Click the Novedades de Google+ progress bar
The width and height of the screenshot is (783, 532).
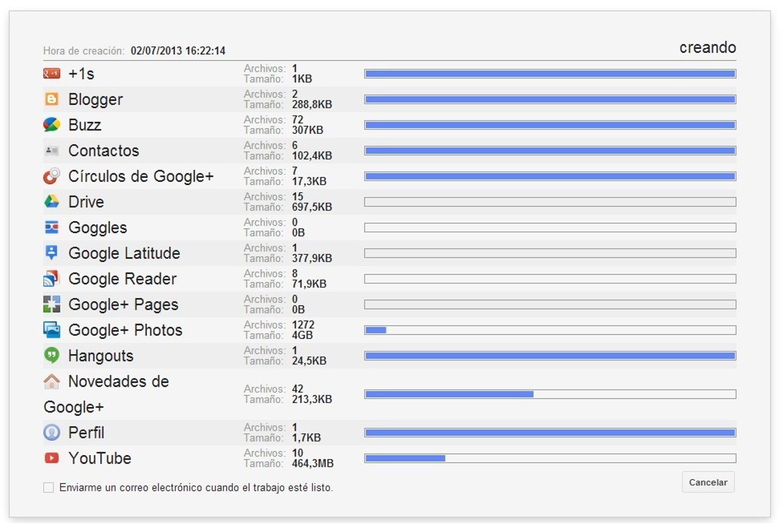[549, 394]
